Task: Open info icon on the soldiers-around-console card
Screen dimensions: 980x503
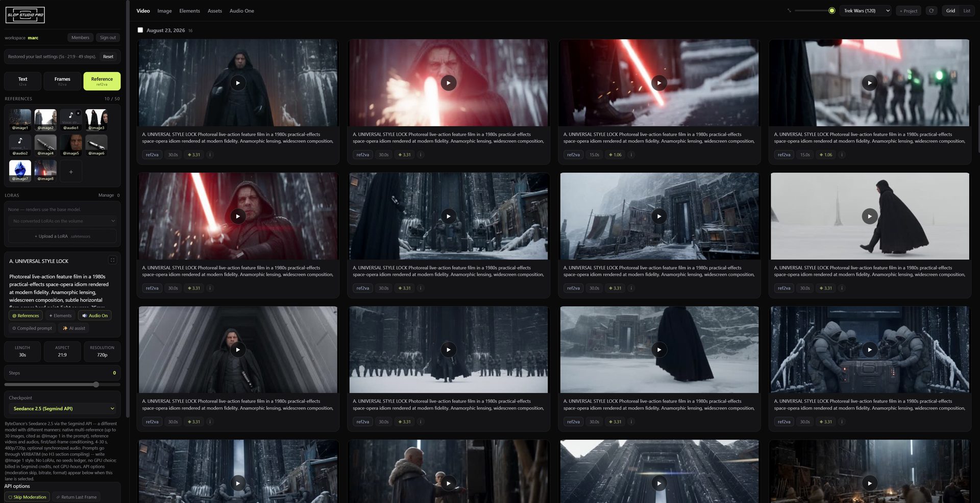Action: point(842,422)
